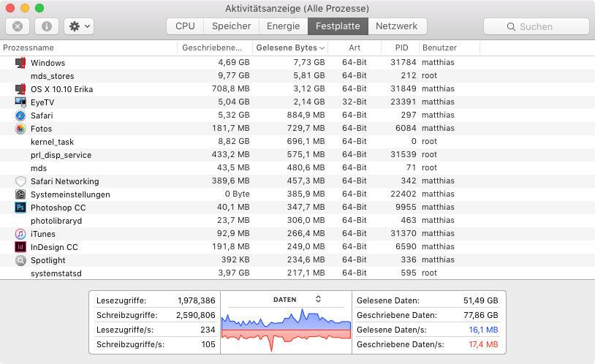Click the Windows virtual machine icon
595x364 pixels.
(20, 63)
